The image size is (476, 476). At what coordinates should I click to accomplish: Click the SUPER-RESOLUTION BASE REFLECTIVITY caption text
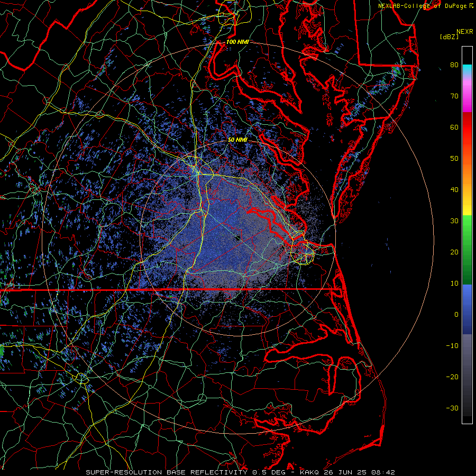tap(167, 472)
